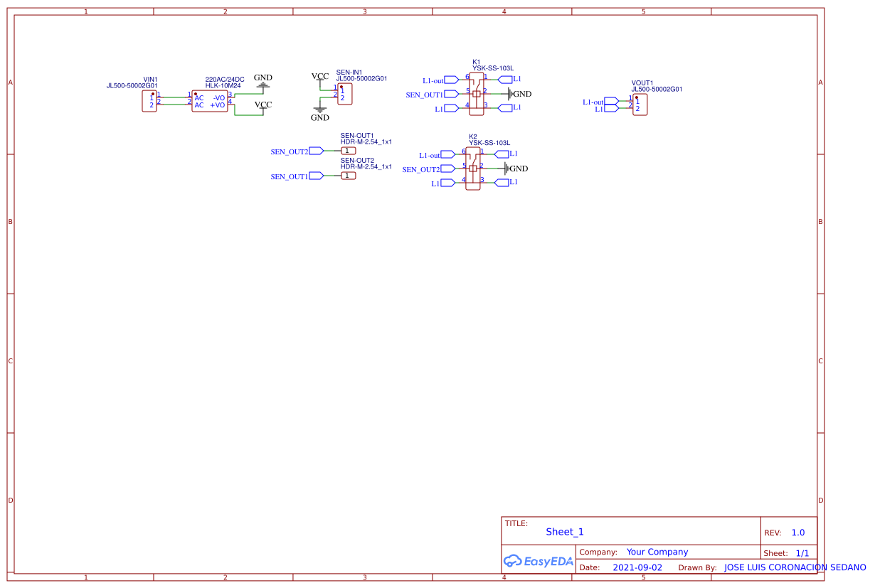Click the Sheet_1 title text

click(564, 531)
